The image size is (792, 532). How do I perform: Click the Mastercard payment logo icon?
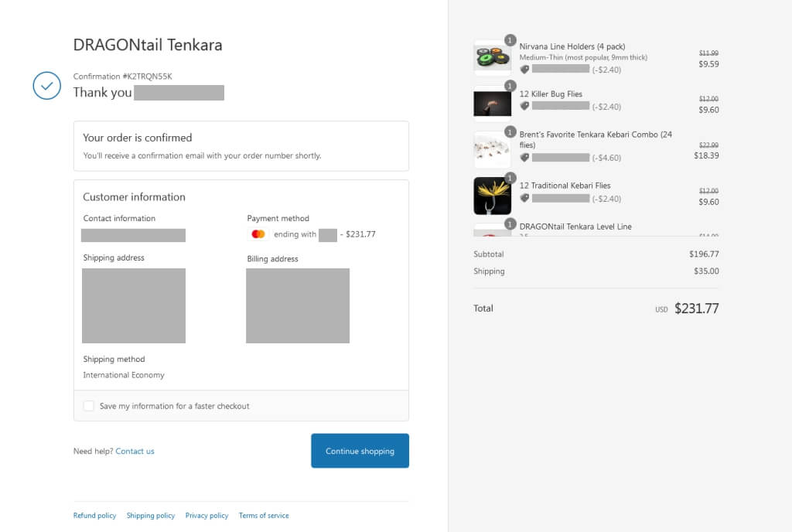click(258, 234)
